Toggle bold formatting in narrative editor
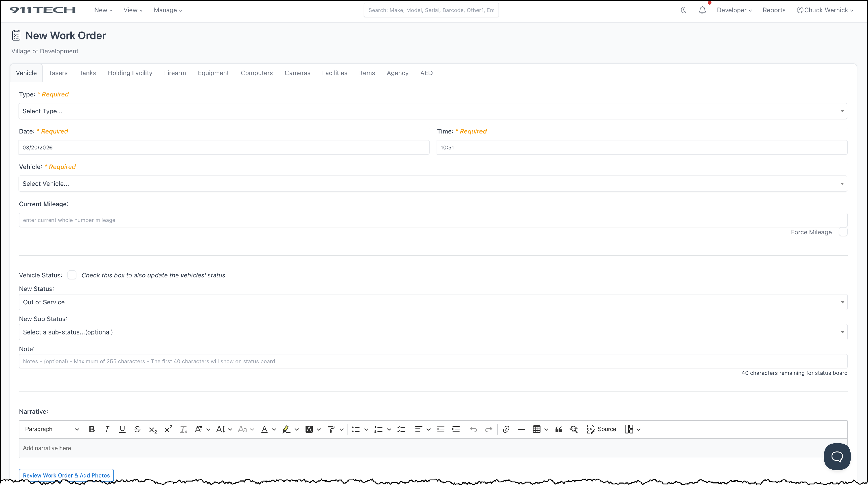Image resolution: width=868 pixels, height=485 pixels. pyautogui.click(x=92, y=429)
